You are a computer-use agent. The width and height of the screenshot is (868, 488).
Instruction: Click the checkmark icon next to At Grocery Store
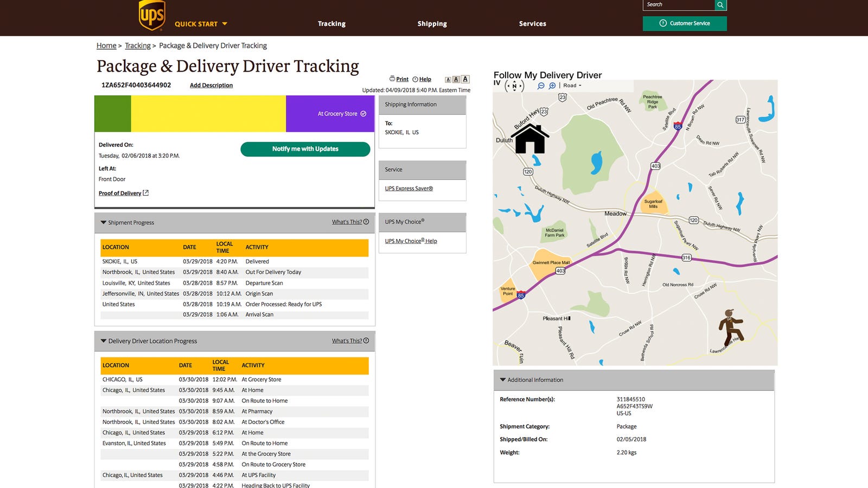point(363,114)
